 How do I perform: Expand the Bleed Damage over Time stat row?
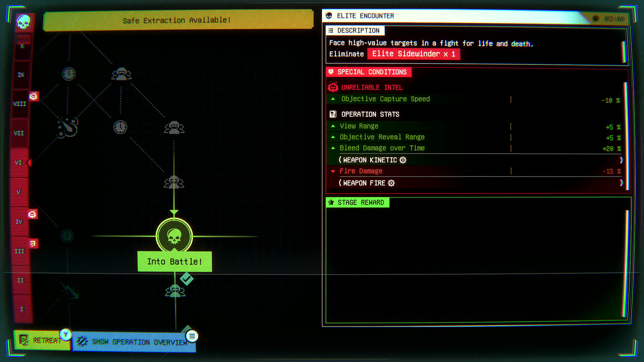382,148
